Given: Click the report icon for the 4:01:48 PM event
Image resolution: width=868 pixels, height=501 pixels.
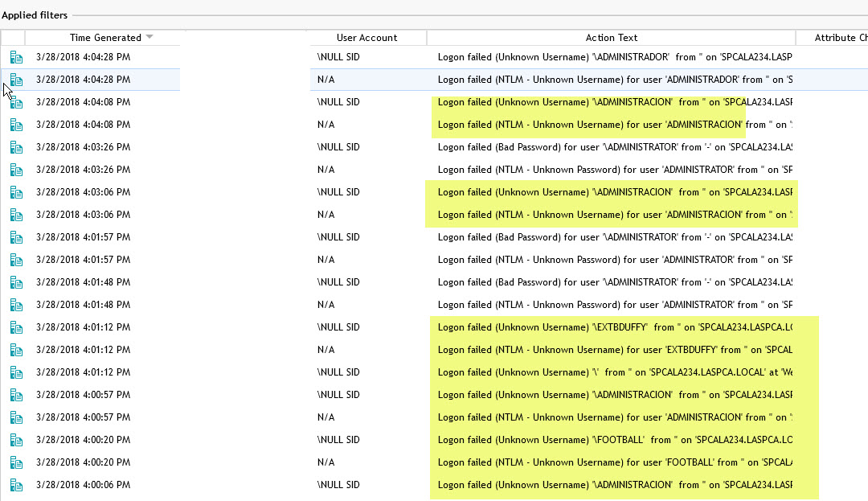Looking at the screenshot, I should pos(16,281).
